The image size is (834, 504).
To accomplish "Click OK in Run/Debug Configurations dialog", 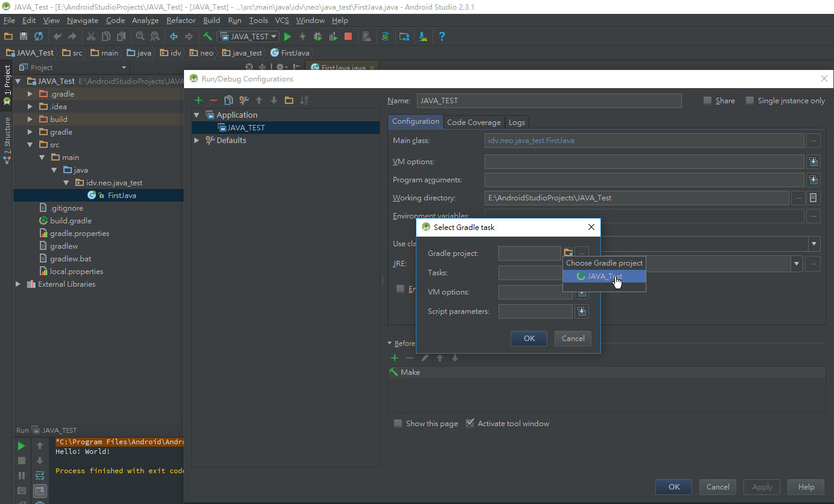I will click(x=674, y=487).
